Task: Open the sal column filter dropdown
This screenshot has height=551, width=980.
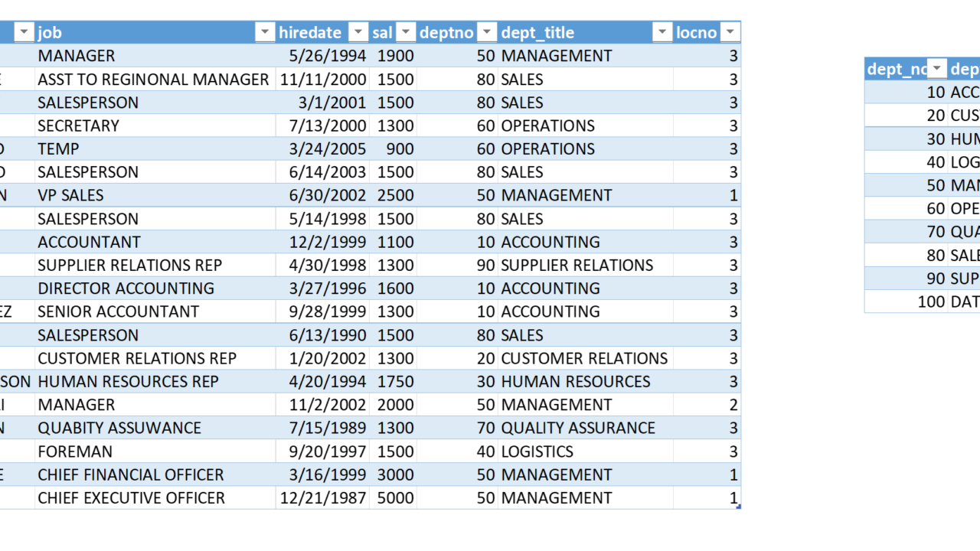Action: (406, 32)
